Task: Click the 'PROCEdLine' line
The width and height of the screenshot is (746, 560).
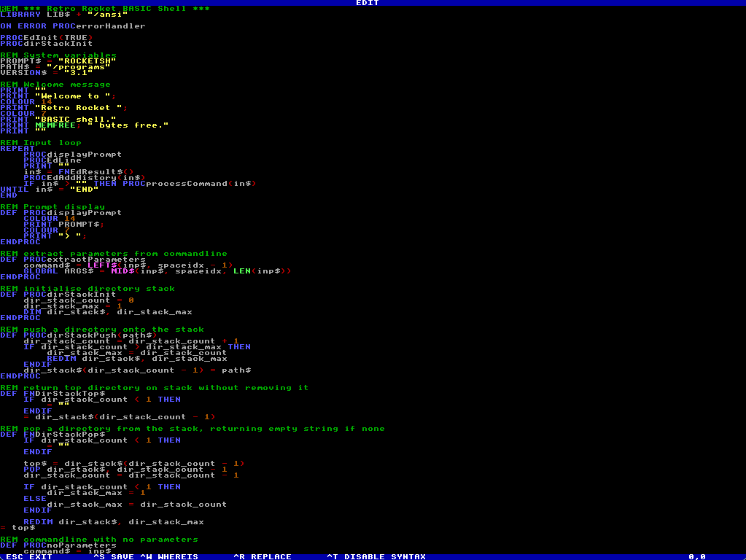Action: coord(53,160)
